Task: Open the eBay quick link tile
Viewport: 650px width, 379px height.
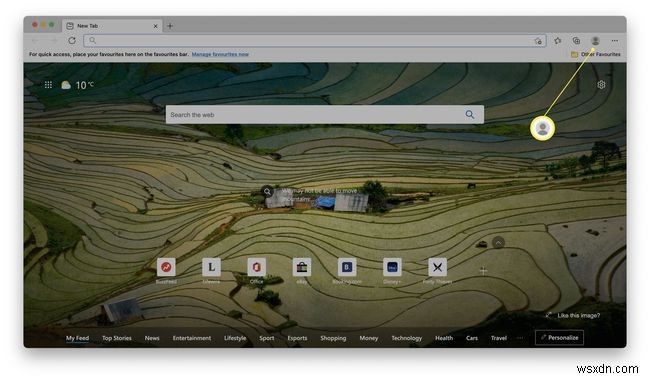Action: point(302,267)
